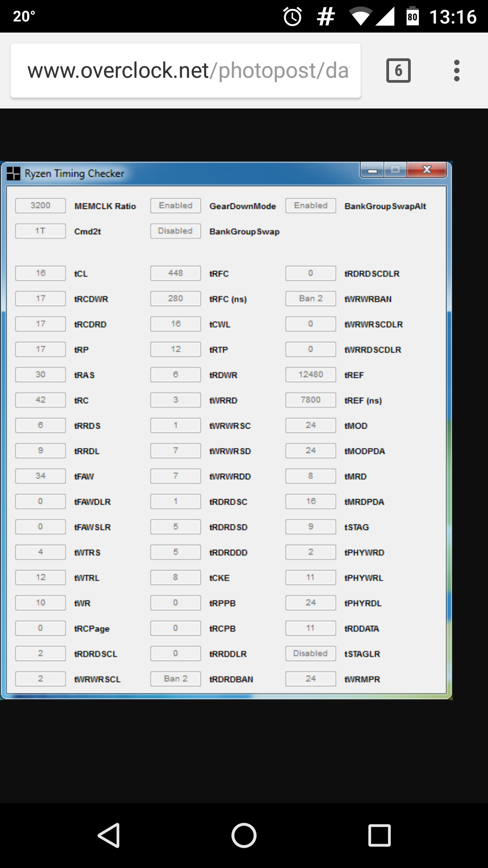Click the tRDRDBAN Ban 2 field
The image size is (488, 868).
point(176,679)
